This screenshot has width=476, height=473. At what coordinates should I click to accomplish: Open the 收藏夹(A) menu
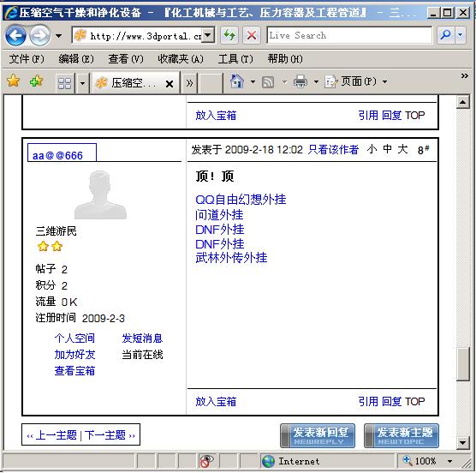pyautogui.click(x=181, y=58)
